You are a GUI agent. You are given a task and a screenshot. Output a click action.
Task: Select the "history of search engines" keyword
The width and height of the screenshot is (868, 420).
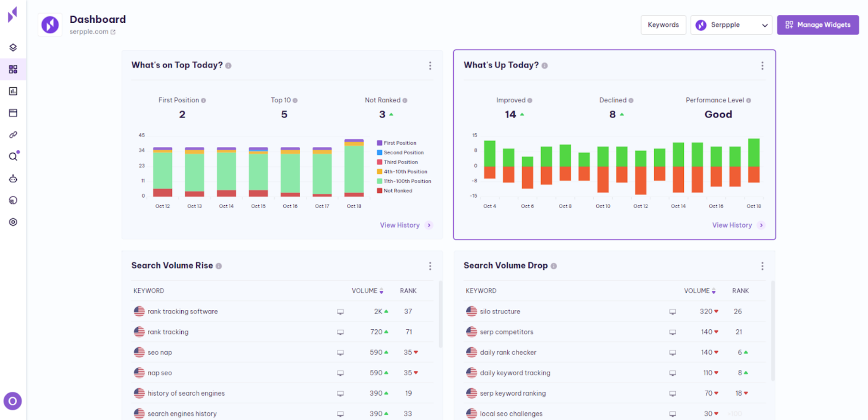[186, 393]
